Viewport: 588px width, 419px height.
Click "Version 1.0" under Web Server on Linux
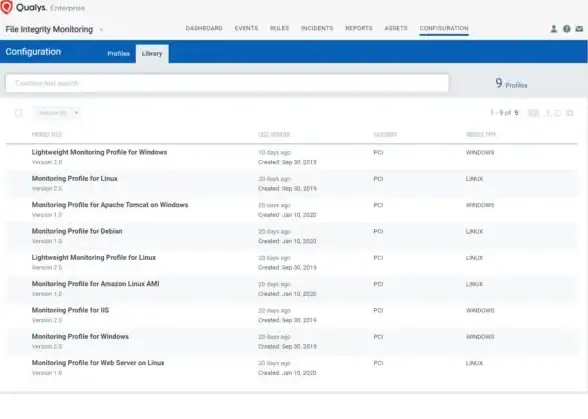tap(47, 373)
